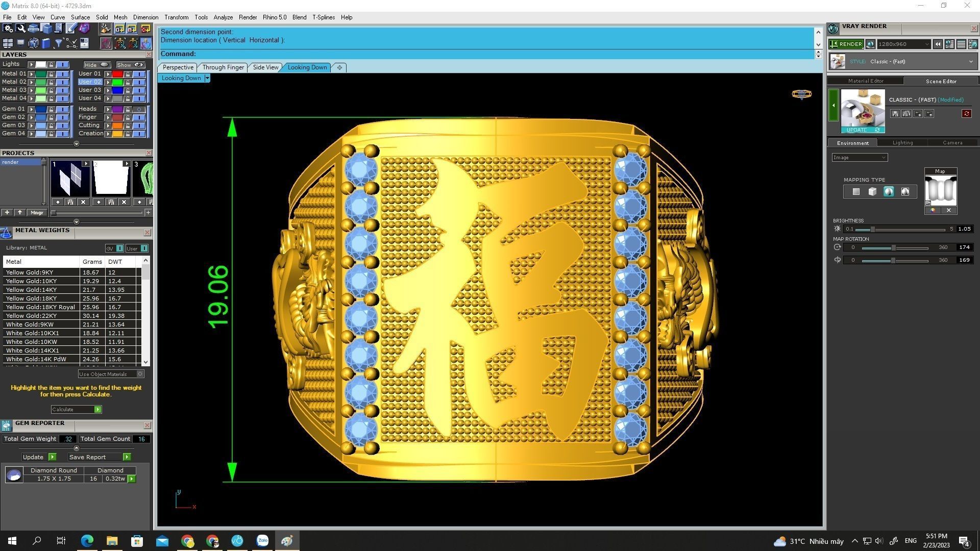Screen dimensions: 980x551
Task: Click the highlighted blue gumball icon
Action: pyautogui.click(x=146, y=43)
